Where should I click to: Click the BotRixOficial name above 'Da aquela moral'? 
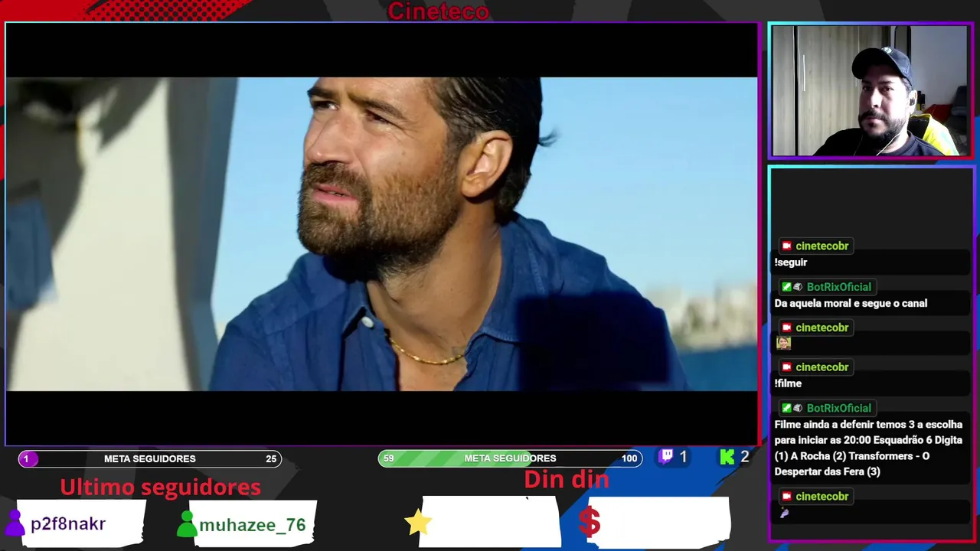[x=839, y=287]
